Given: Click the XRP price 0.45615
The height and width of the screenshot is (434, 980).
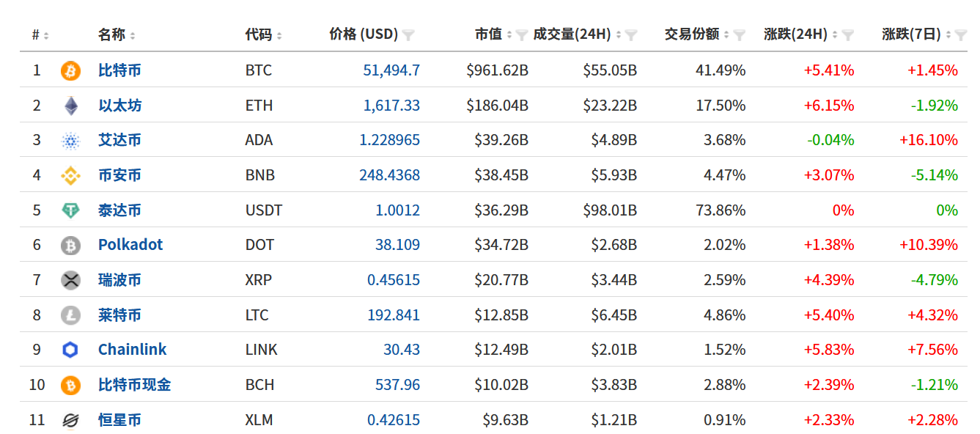Looking at the screenshot, I should pyautogui.click(x=394, y=280).
